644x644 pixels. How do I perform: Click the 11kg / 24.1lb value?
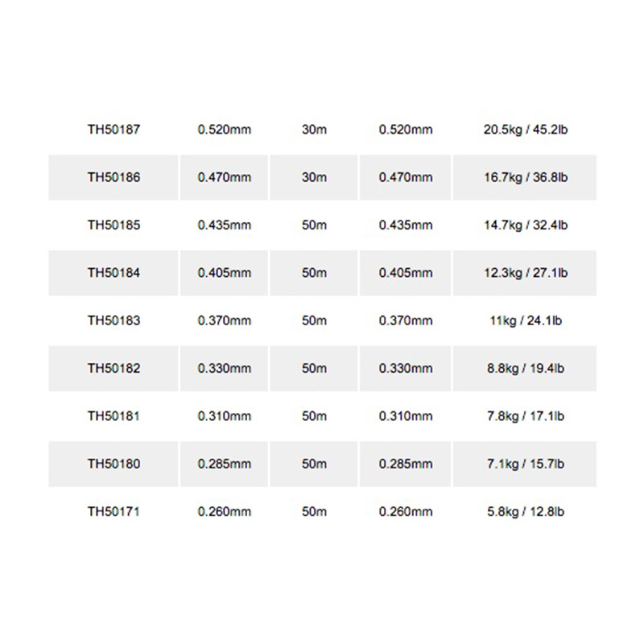[526, 320]
